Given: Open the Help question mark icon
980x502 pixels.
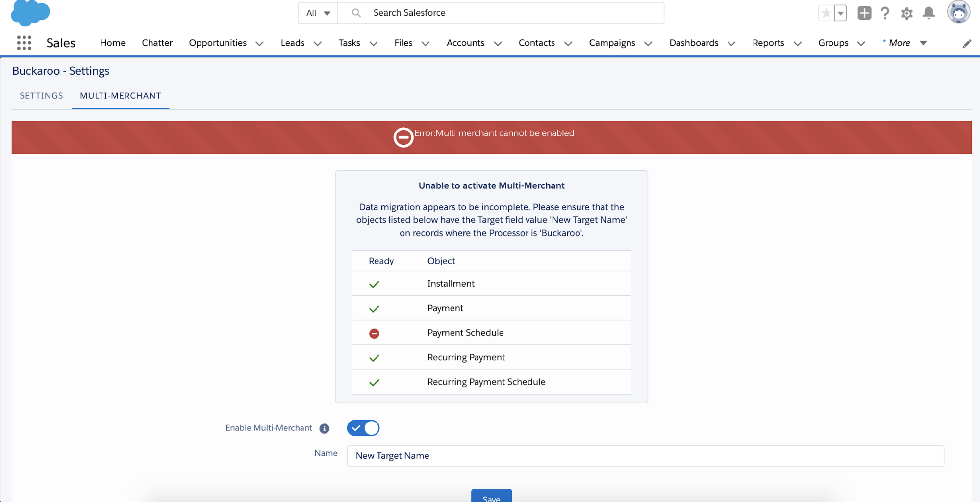Looking at the screenshot, I should pyautogui.click(x=885, y=13).
